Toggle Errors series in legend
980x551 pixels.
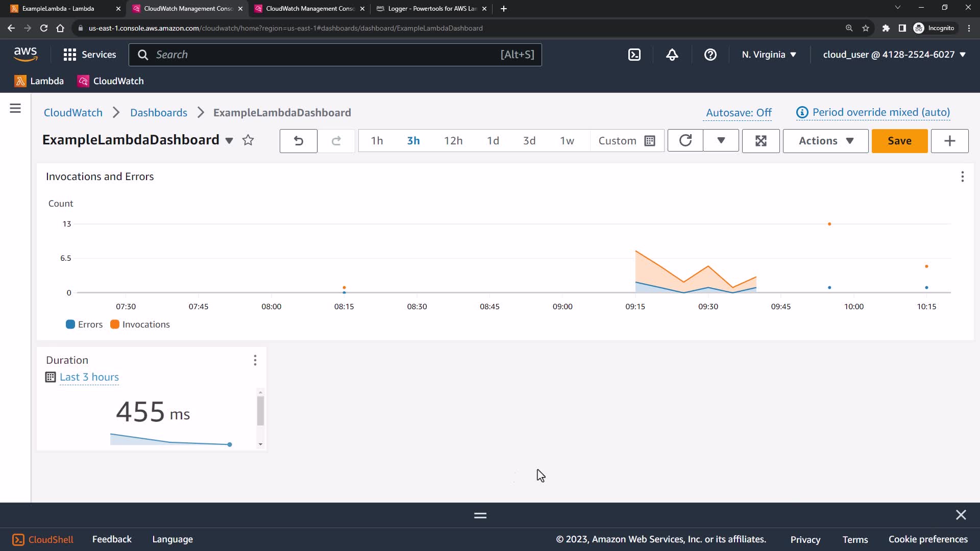(85, 324)
